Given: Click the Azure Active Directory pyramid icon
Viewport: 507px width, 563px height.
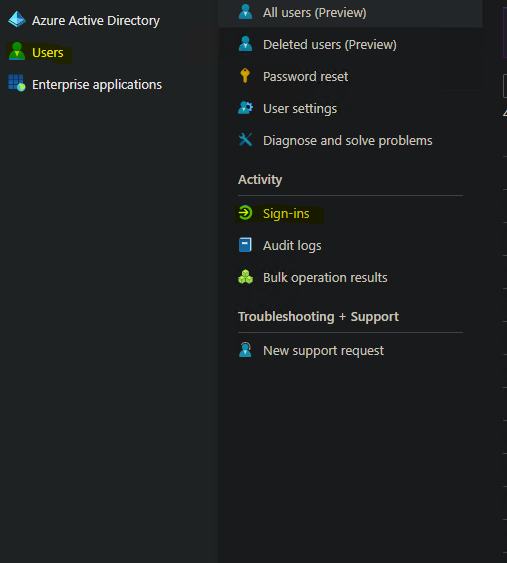Looking at the screenshot, I should pyautogui.click(x=17, y=19).
